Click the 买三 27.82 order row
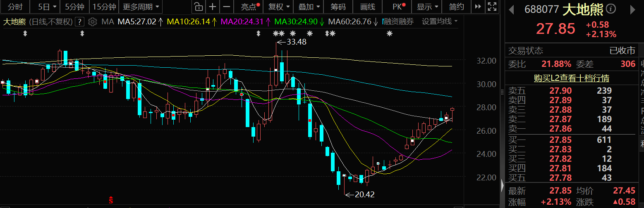This screenshot has width=644, height=208. coord(571,159)
